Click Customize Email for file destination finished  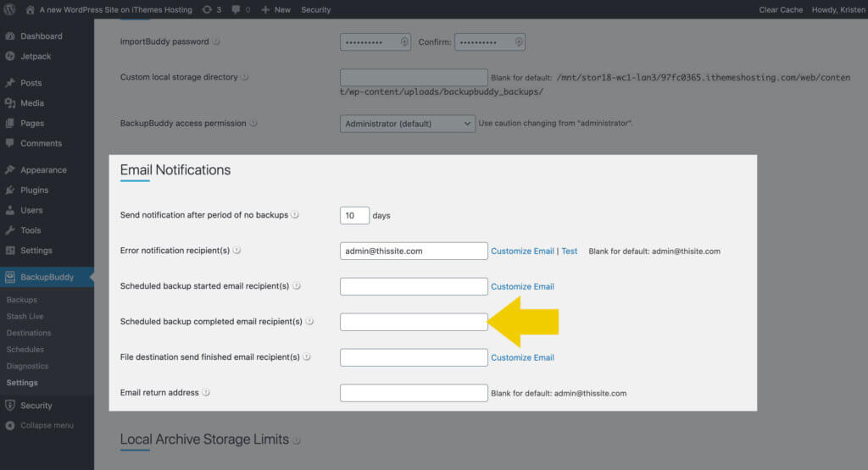(x=522, y=357)
